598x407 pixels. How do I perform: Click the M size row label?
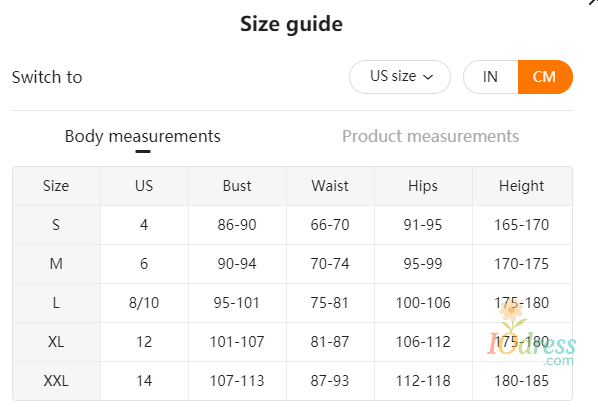pos(56,264)
